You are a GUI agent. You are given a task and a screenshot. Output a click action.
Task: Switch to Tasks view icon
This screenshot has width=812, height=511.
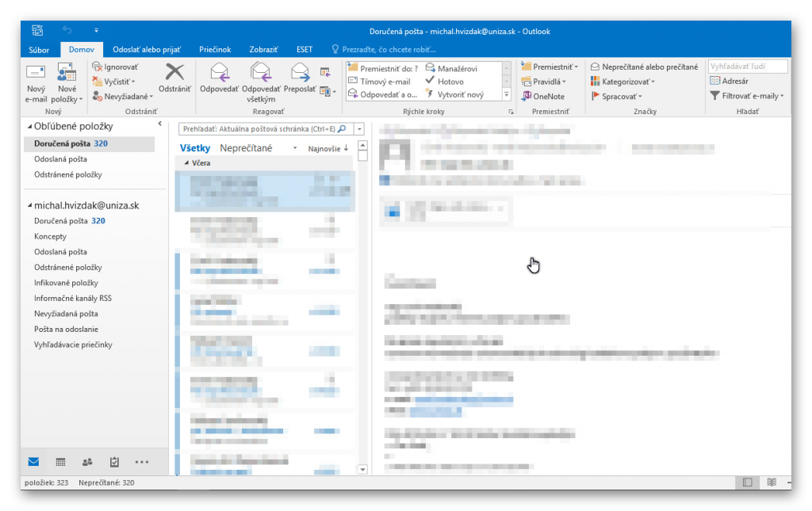click(x=114, y=462)
